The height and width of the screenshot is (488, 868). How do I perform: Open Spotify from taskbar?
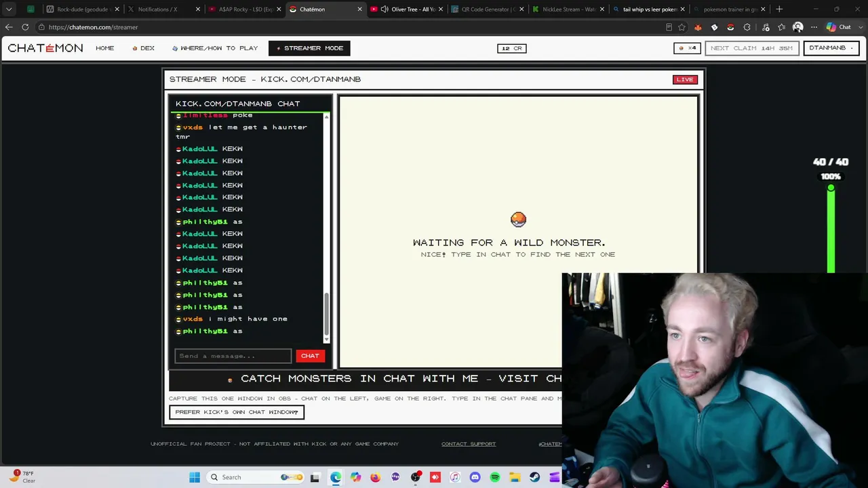495,477
